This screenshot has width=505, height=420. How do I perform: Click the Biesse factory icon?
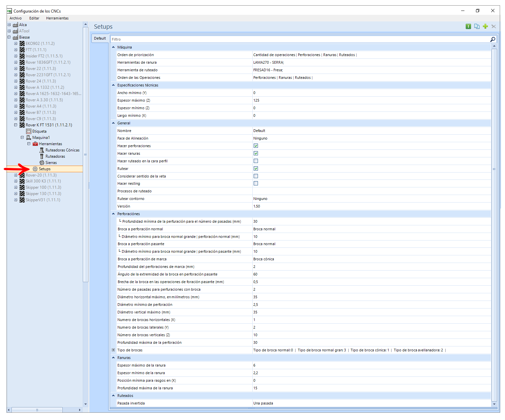(x=16, y=37)
